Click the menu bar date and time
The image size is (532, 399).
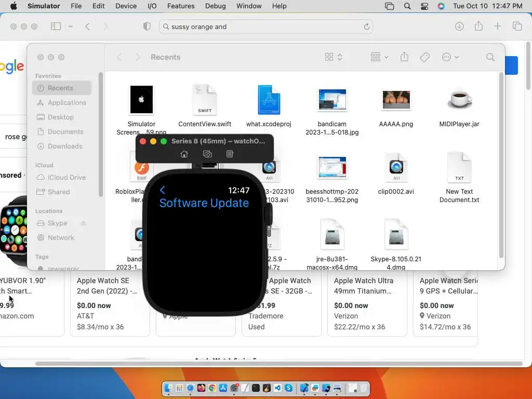point(487,6)
